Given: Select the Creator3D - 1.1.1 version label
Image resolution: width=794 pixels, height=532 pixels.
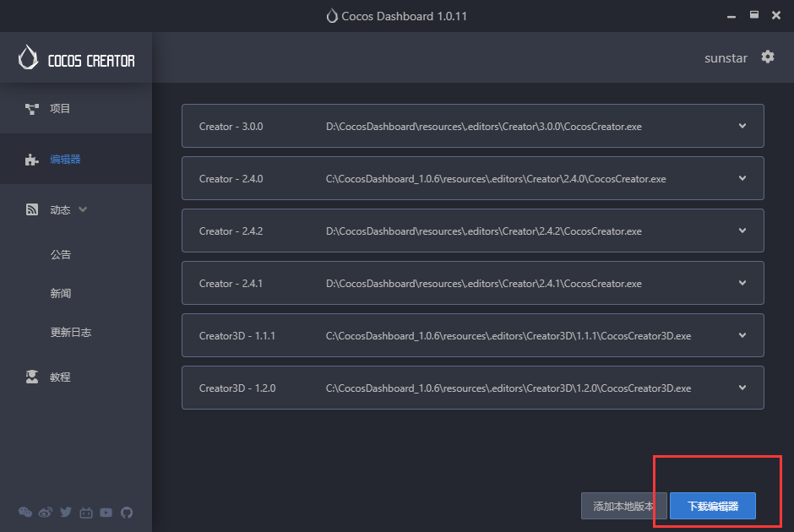Looking at the screenshot, I should (x=237, y=336).
